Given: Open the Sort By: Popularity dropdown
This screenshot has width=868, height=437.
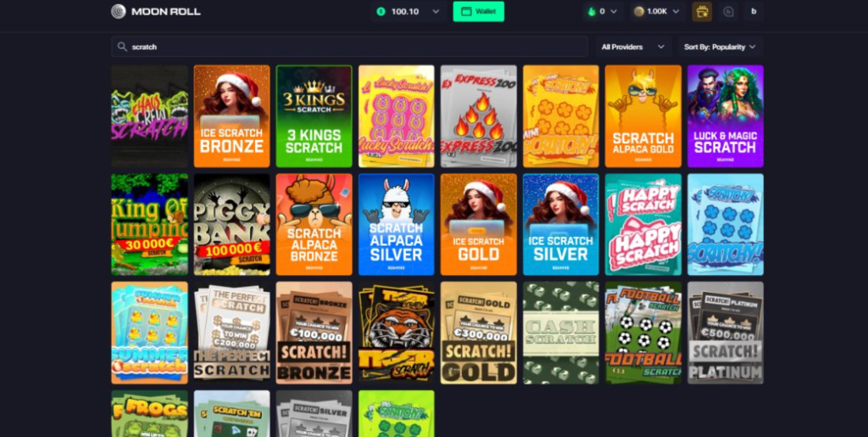Looking at the screenshot, I should 720,47.
